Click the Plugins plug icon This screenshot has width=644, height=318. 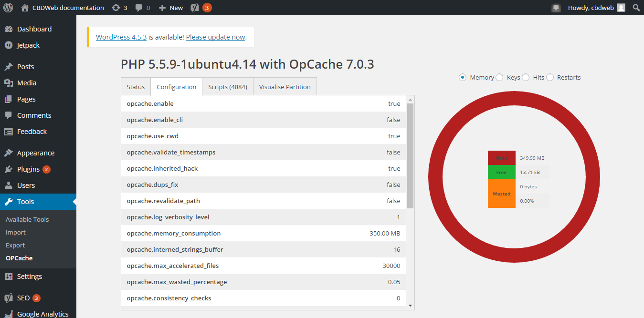click(x=9, y=169)
